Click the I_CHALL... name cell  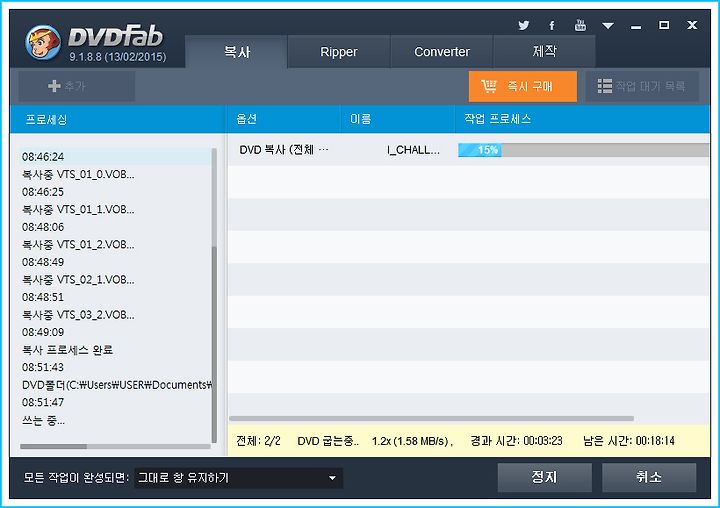[x=413, y=150]
